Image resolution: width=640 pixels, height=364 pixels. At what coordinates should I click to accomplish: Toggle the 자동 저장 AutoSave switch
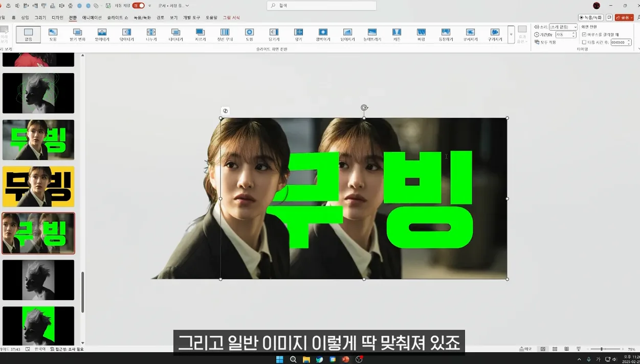tap(138, 6)
